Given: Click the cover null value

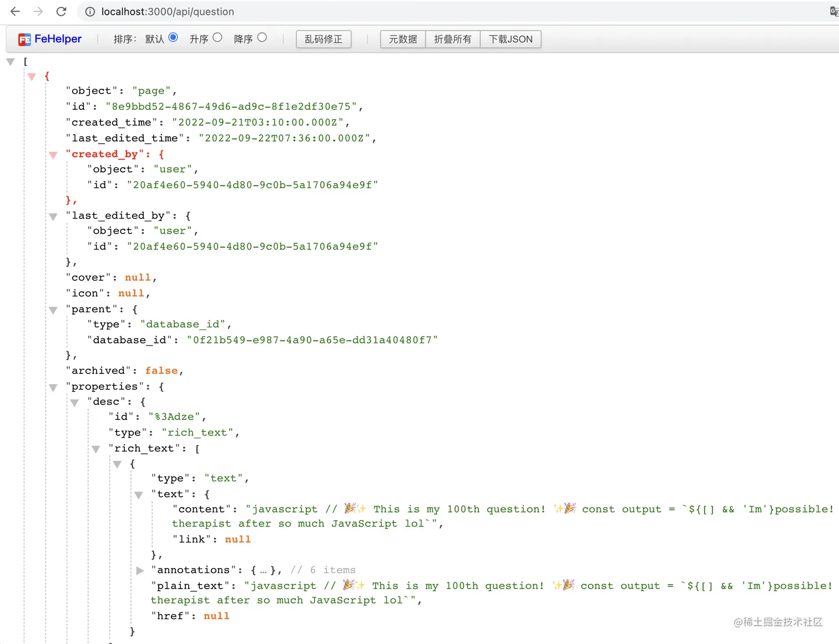Looking at the screenshot, I should [138, 277].
